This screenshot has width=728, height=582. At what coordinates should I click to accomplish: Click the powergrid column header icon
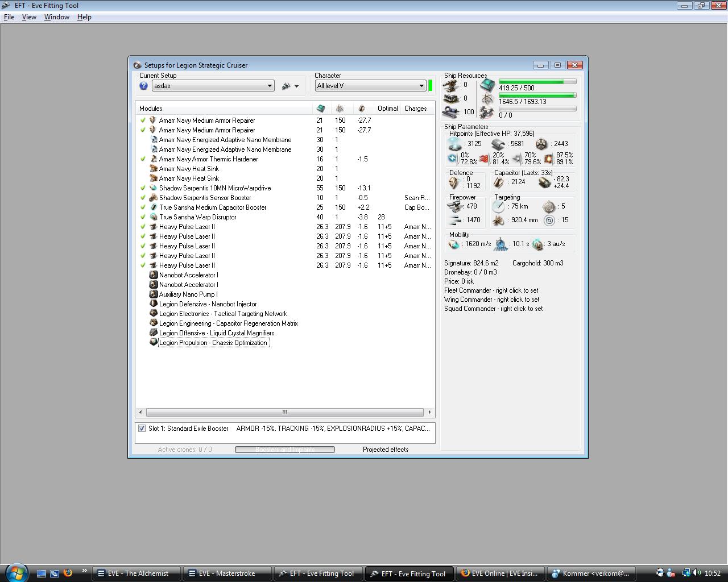point(340,109)
